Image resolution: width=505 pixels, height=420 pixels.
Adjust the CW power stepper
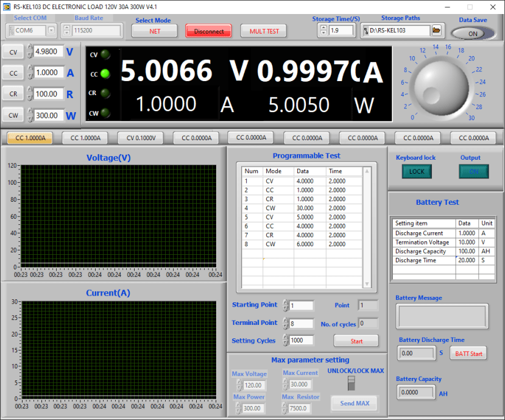(30, 115)
